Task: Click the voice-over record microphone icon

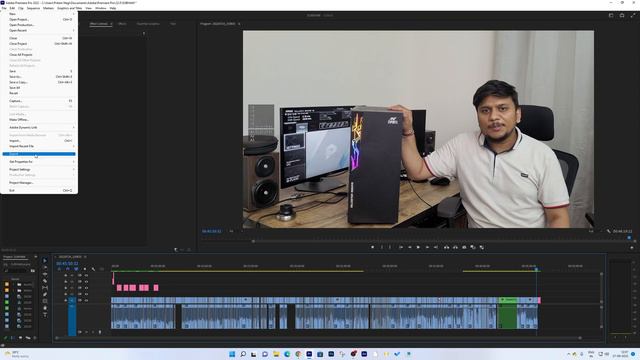Action: click(x=100, y=332)
